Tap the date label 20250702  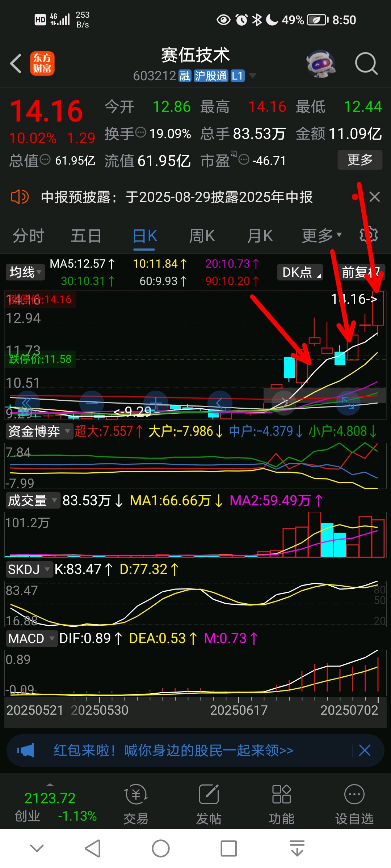349,710
